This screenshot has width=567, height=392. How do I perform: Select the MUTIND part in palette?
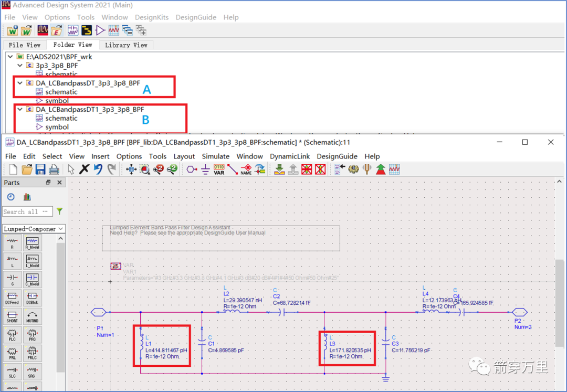point(32,316)
